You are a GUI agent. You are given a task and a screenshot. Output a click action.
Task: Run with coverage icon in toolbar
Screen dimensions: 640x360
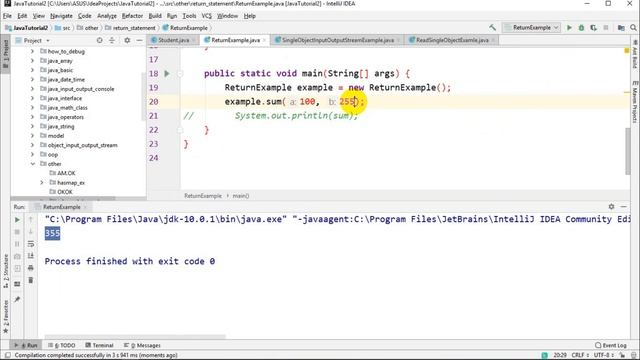click(593, 28)
